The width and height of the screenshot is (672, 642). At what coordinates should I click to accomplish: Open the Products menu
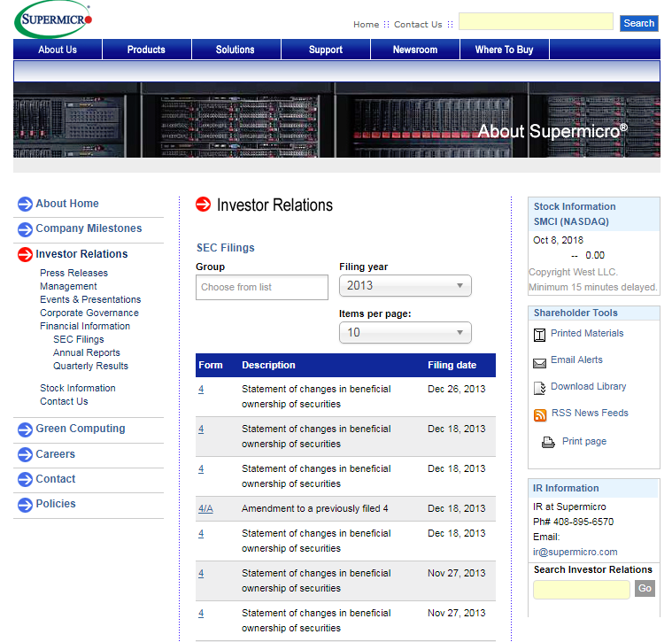tap(146, 50)
